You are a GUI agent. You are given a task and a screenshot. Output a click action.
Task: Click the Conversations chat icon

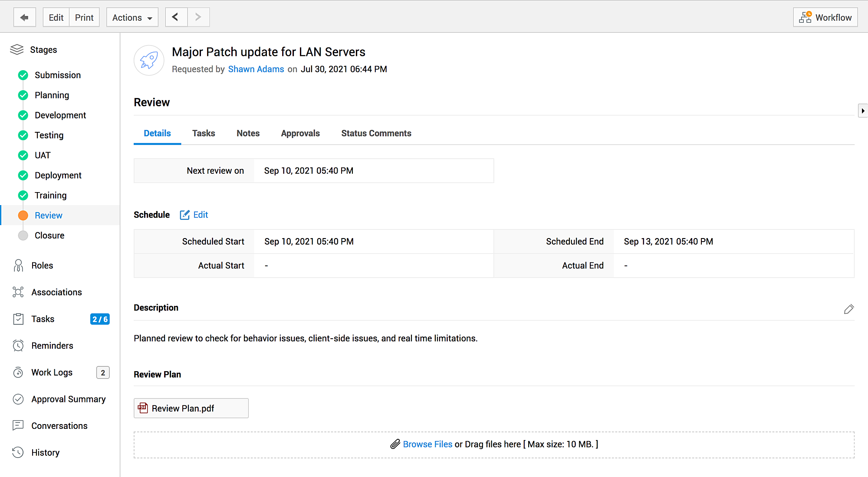(x=18, y=425)
